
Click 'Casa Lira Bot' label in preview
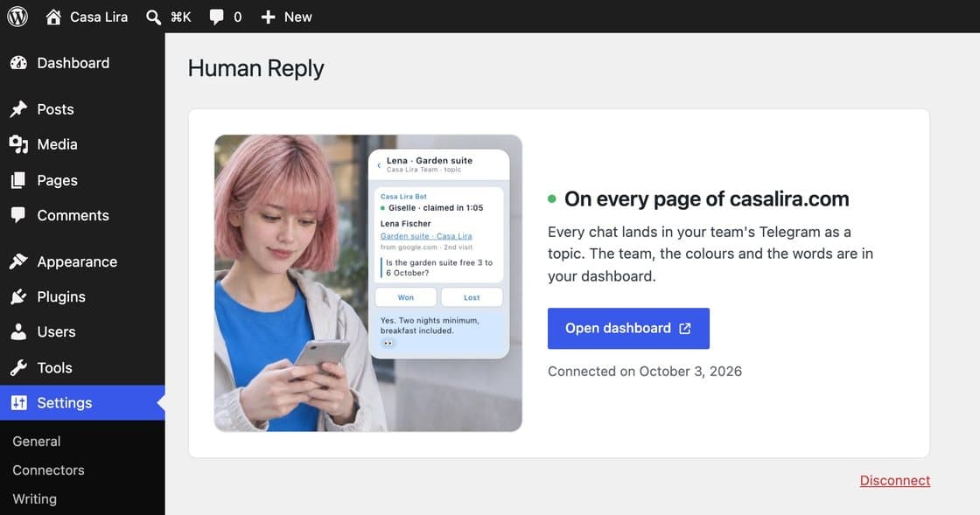[403, 197]
